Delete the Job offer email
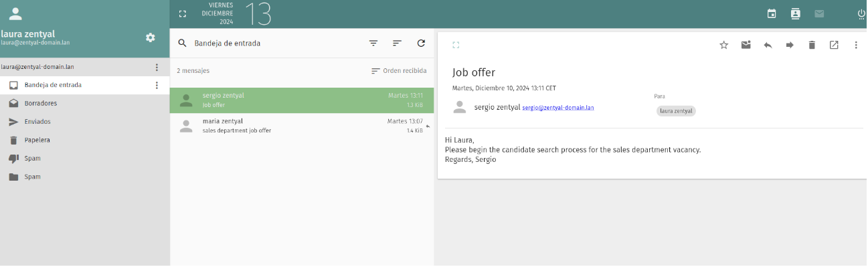 812,45
